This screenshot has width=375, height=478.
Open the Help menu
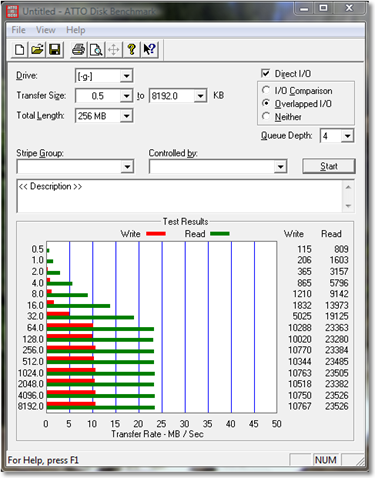coord(76,30)
